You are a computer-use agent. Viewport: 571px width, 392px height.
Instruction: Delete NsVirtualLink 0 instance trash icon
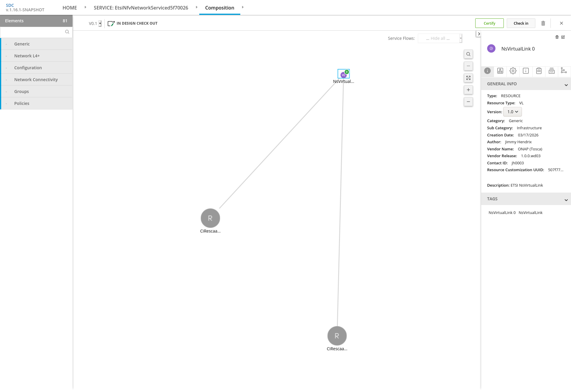coord(557,37)
